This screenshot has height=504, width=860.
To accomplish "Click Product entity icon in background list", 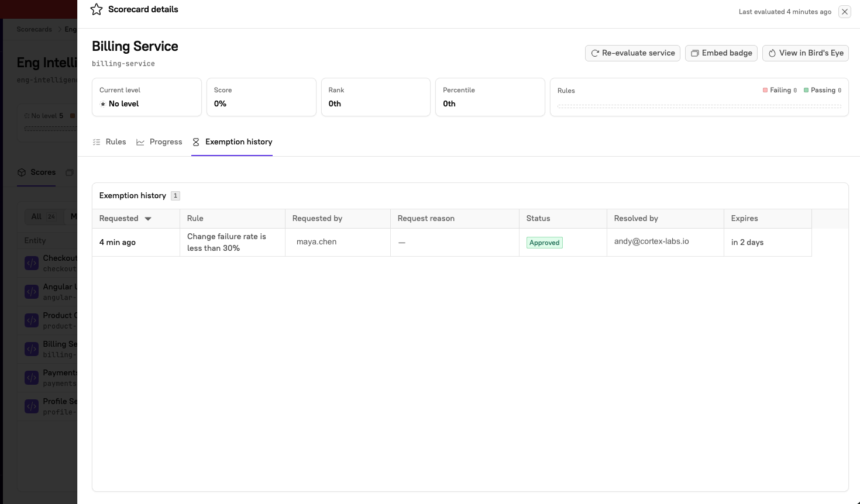I will click(x=32, y=320).
